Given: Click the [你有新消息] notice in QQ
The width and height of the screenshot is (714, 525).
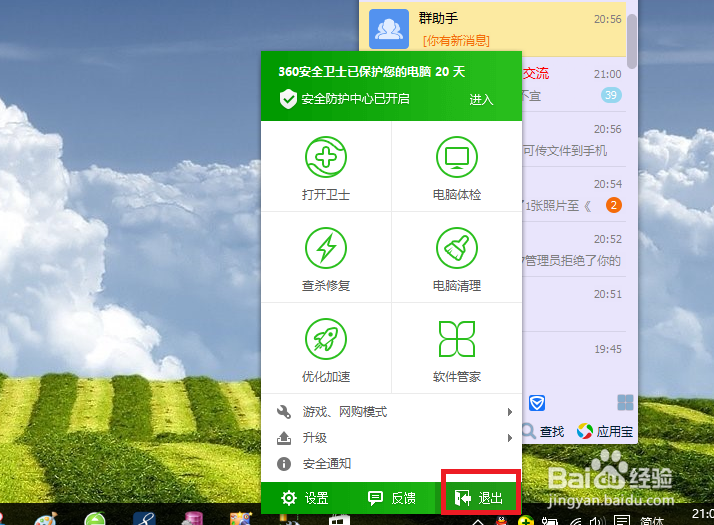Looking at the screenshot, I should [456, 41].
